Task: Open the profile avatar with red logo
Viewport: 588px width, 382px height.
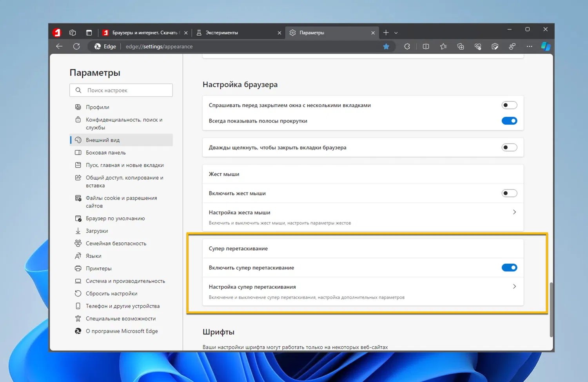Action: point(57,33)
